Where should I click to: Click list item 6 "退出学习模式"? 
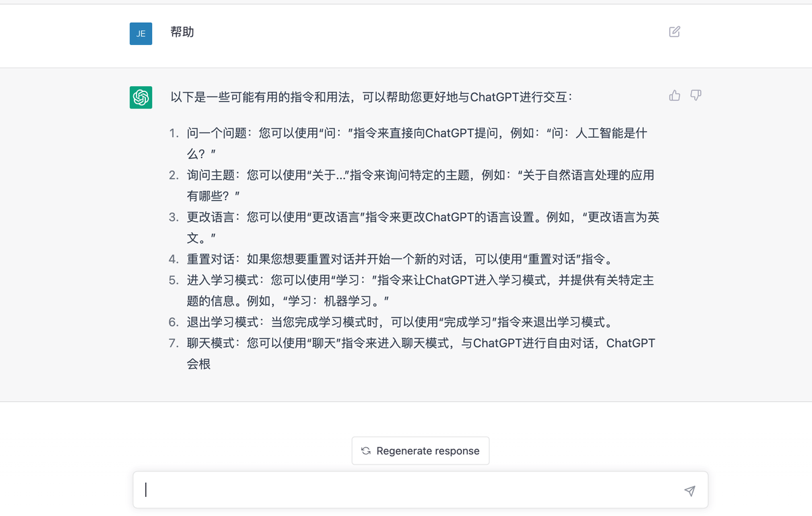(x=400, y=322)
